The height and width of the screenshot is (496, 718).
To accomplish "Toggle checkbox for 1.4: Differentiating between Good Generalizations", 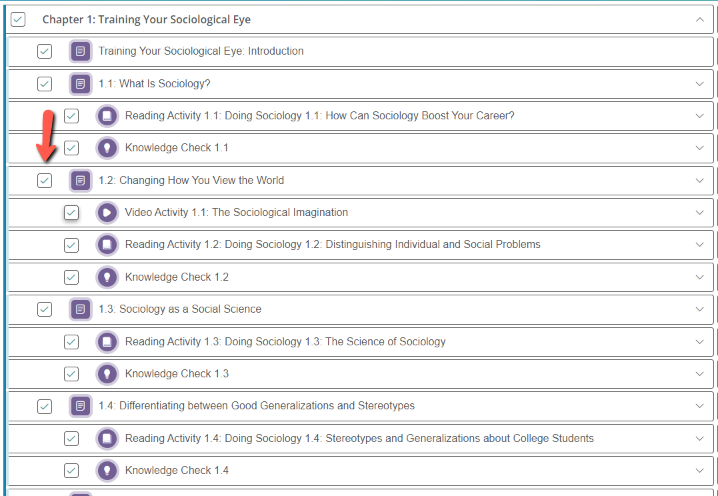I will pos(44,406).
